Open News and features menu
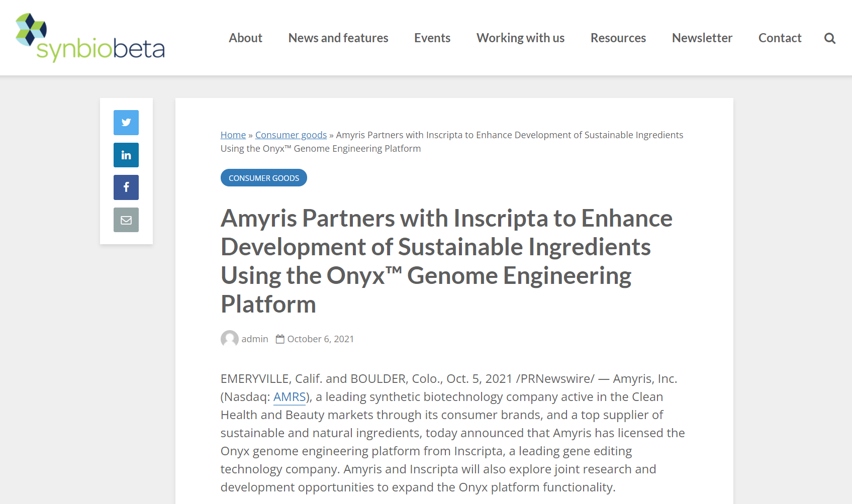852x504 pixels. 338,38
